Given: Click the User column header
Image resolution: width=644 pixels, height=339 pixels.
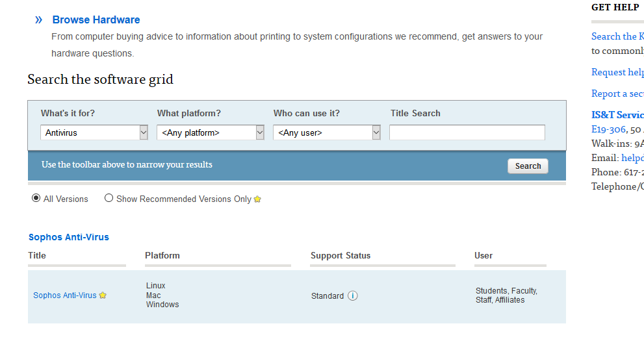Looking at the screenshot, I should [483, 255].
